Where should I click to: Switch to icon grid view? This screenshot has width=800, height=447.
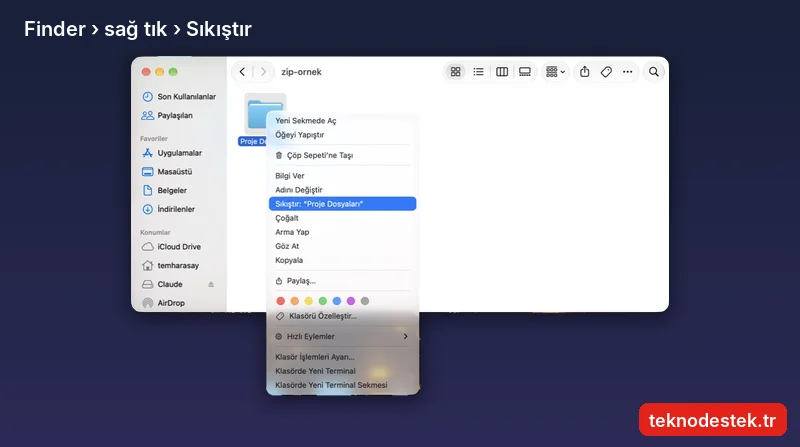pos(456,72)
